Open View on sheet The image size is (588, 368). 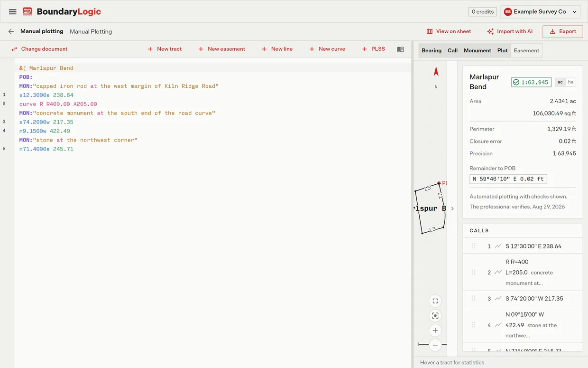click(449, 31)
